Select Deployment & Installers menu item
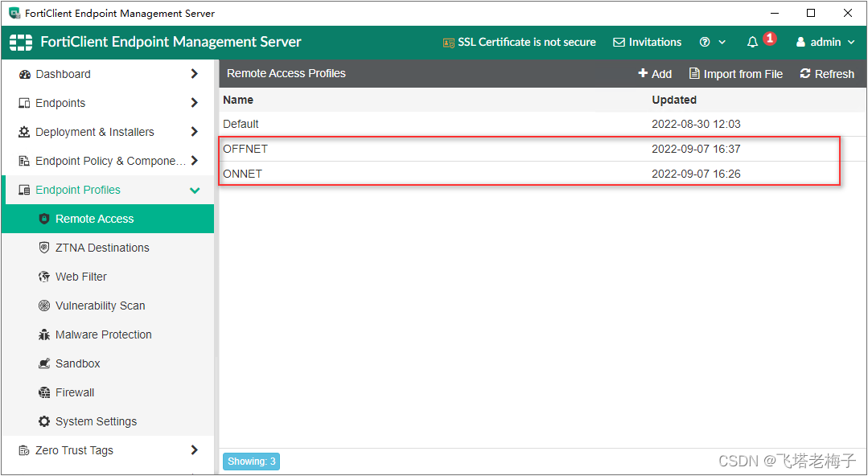Image resolution: width=868 pixels, height=476 pixels. (x=107, y=132)
